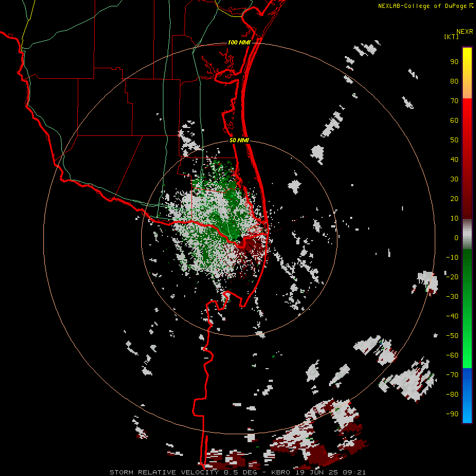Click the gray zero segment of color bar
This screenshot has width=476, height=476.
[467, 234]
